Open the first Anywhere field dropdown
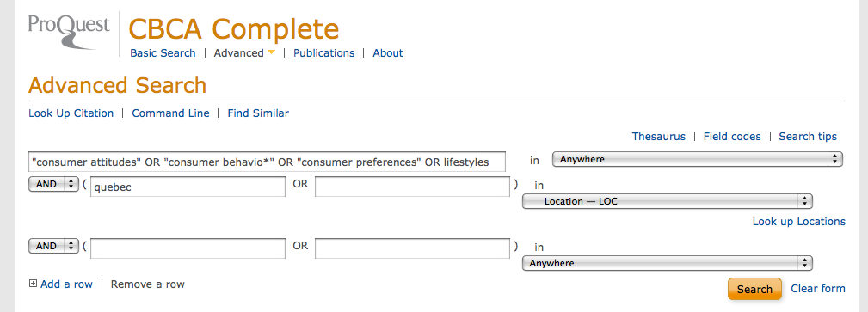Screen dimensions: 868x312 pos(698,159)
